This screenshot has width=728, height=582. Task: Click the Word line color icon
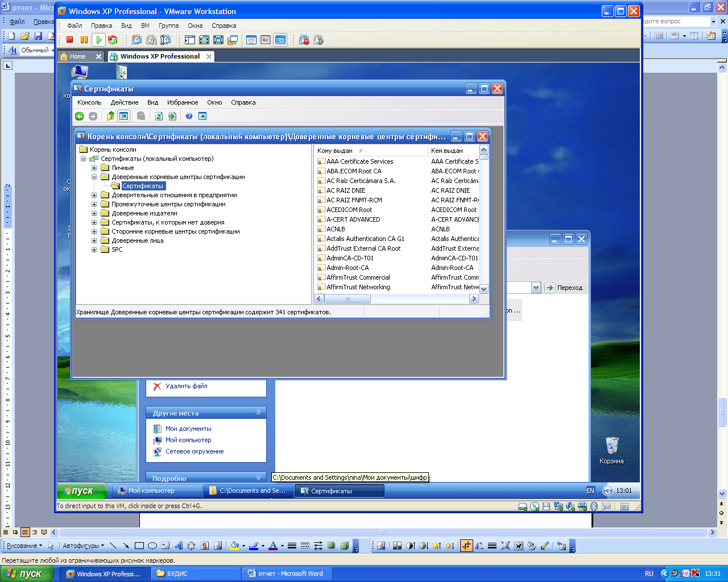254,546
